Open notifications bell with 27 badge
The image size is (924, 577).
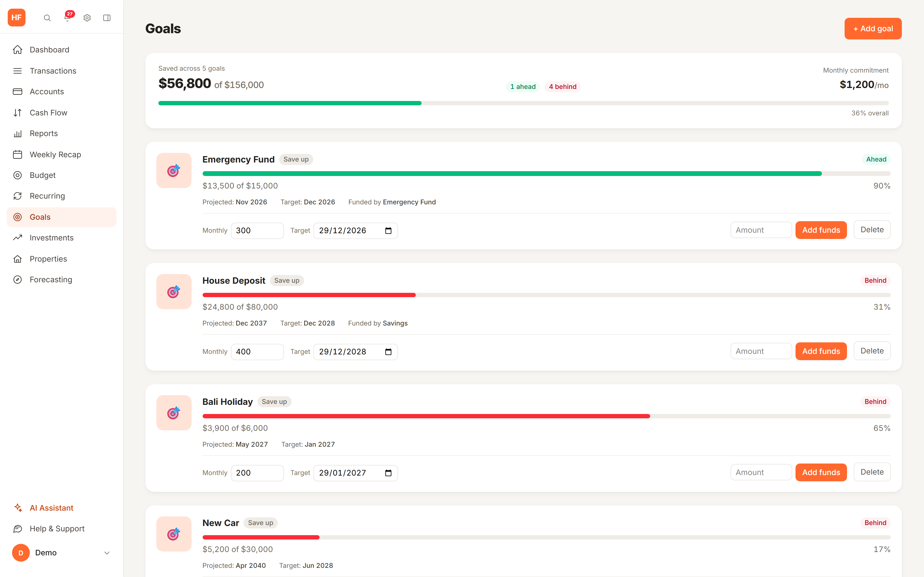click(68, 18)
